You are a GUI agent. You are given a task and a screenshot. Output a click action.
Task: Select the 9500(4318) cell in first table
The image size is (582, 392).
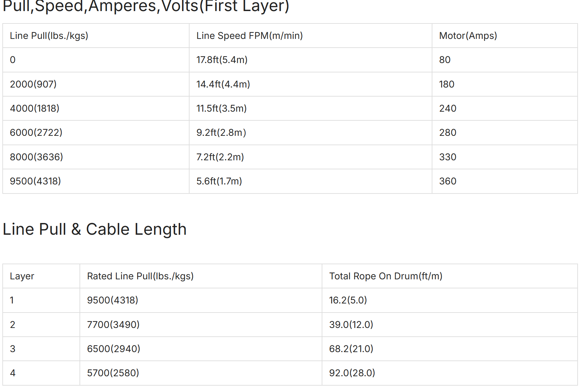(x=96, y=181)
